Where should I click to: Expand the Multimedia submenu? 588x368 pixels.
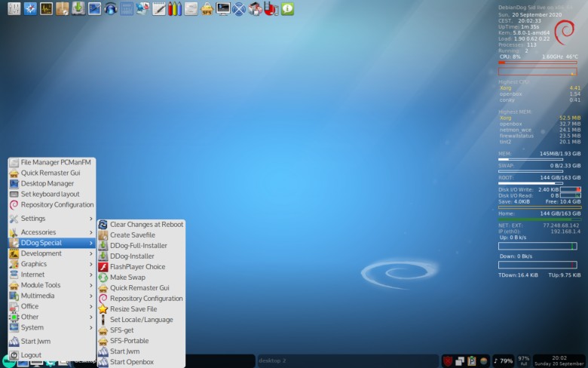[x=51, y=296]
